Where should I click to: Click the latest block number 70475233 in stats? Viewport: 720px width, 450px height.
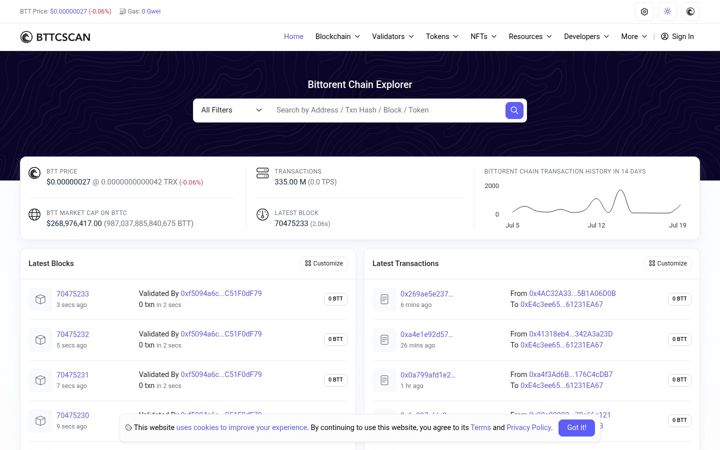click(291, 224)
